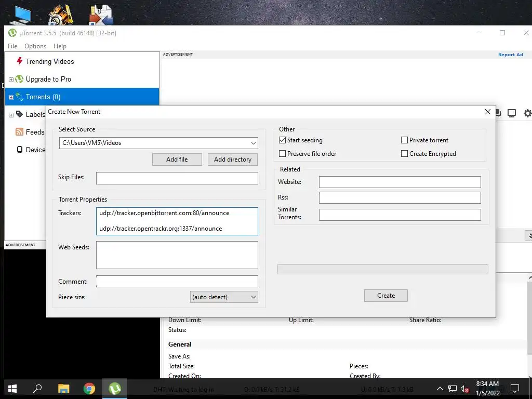Click the Skip Files input field

(177, 178)
